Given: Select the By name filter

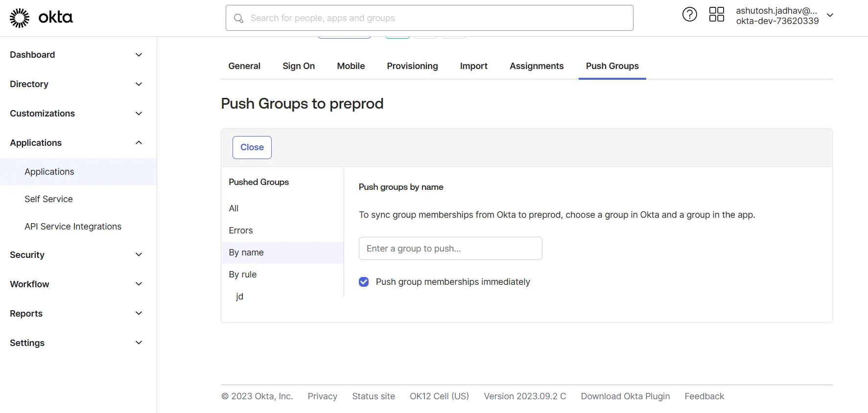Looking at the screenshot, I should click(x=282, y=252).
